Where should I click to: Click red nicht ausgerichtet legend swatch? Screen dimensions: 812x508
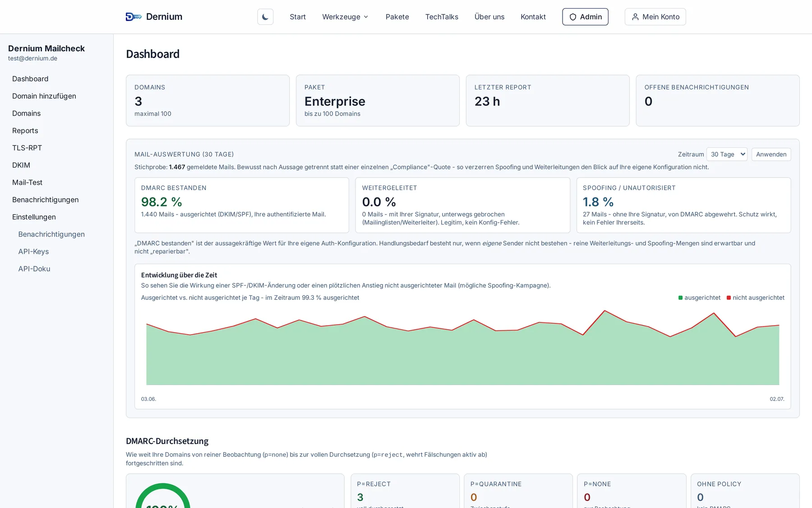[729, 298]
